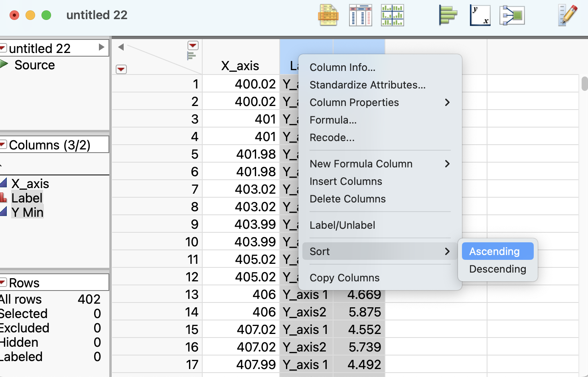Click the 407.99 cell in row 17
This screenshot has width=588, height=377.
(241, 365)
